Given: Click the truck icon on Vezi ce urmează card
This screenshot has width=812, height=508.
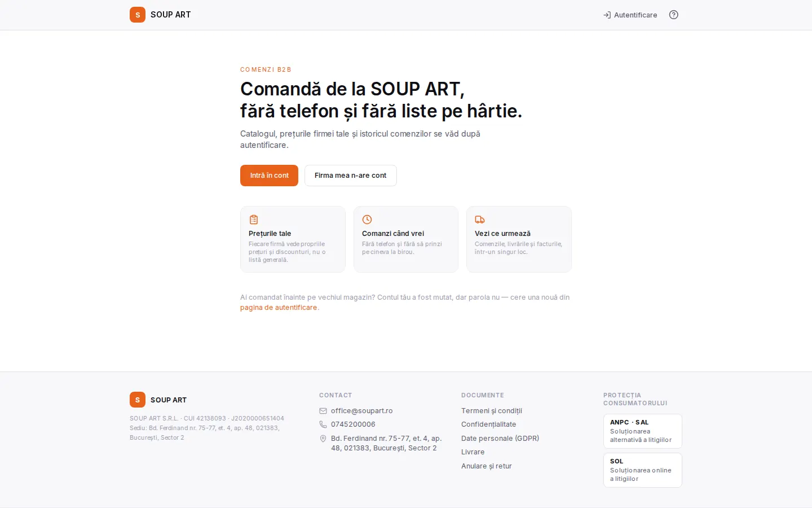Looking at the screenshot, I should tap(480, 220).
